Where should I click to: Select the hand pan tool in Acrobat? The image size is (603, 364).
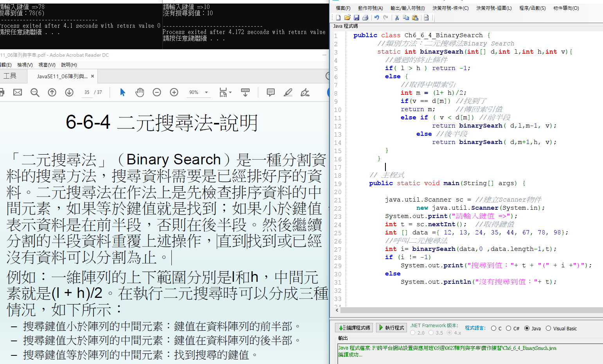click(x=140, y=92)
